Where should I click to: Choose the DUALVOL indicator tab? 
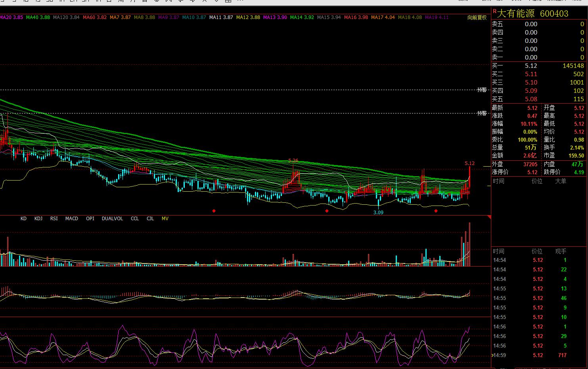112,219
